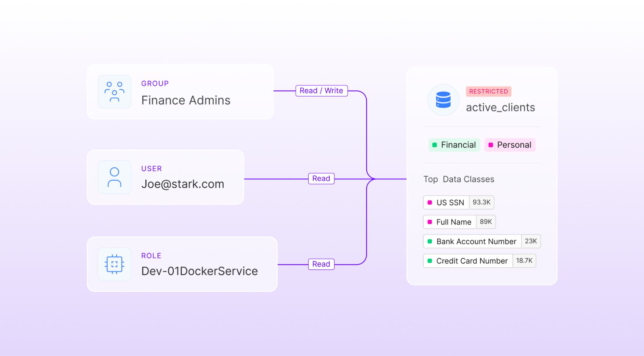Select the Full Name data class chip

453,222
